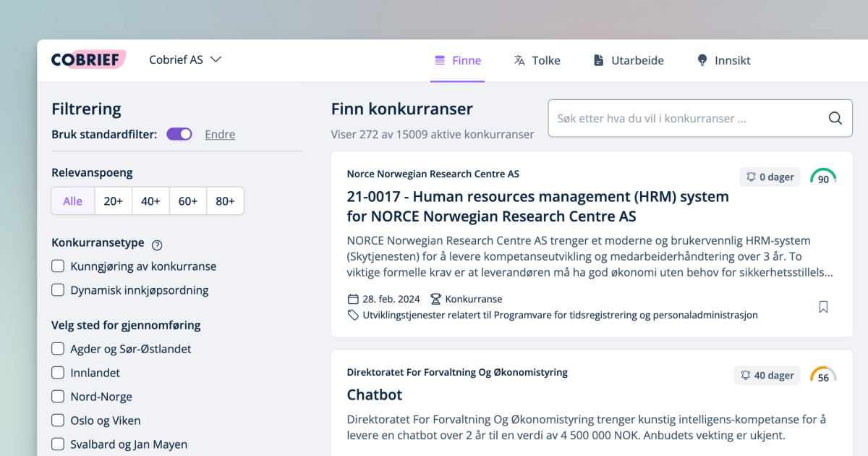
Task: Open the Konkurransetype help tooltip icon
Action: click(x=157, y=245)
